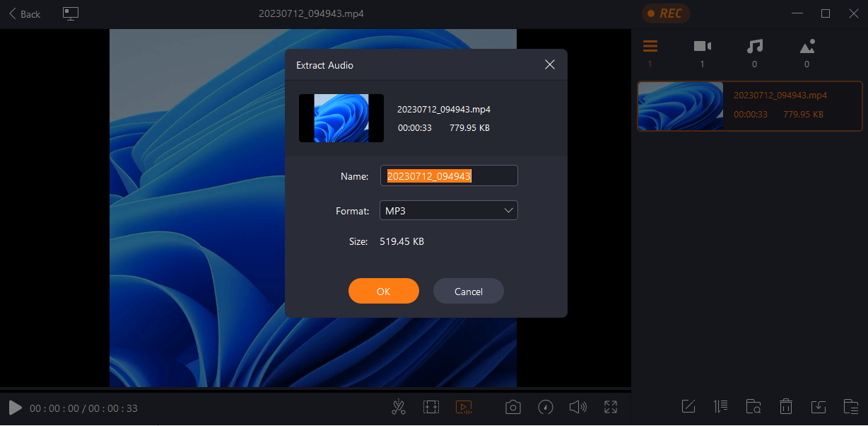
Task: Start recording with the REC button
Action: click(665, 13)
